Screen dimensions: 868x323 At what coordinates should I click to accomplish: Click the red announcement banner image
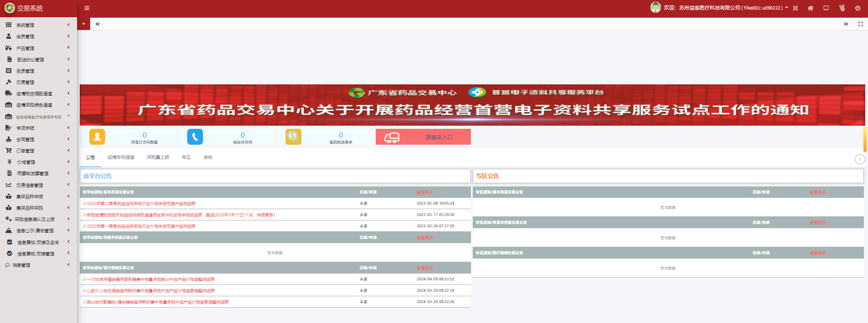(x=472, y=105)
